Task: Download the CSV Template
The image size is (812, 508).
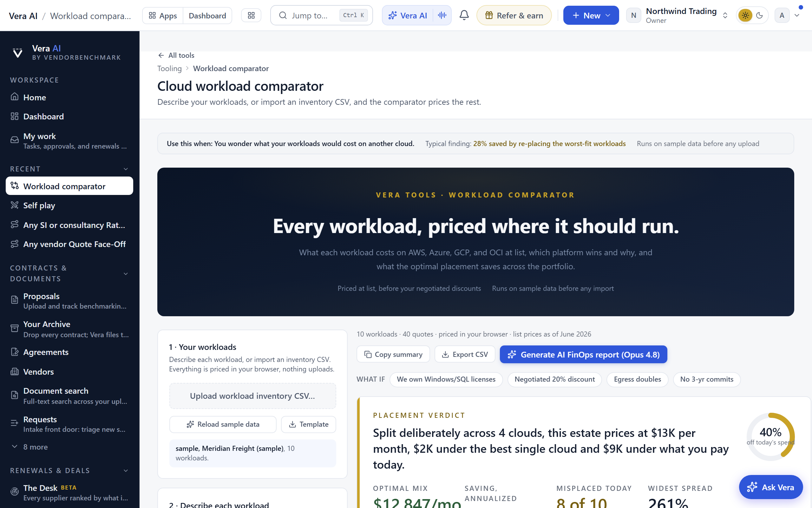Action: coord(308,424)
